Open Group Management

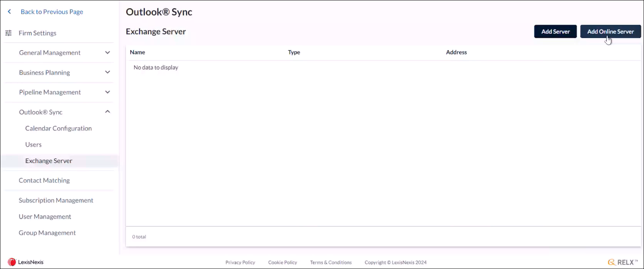(47, 233)
